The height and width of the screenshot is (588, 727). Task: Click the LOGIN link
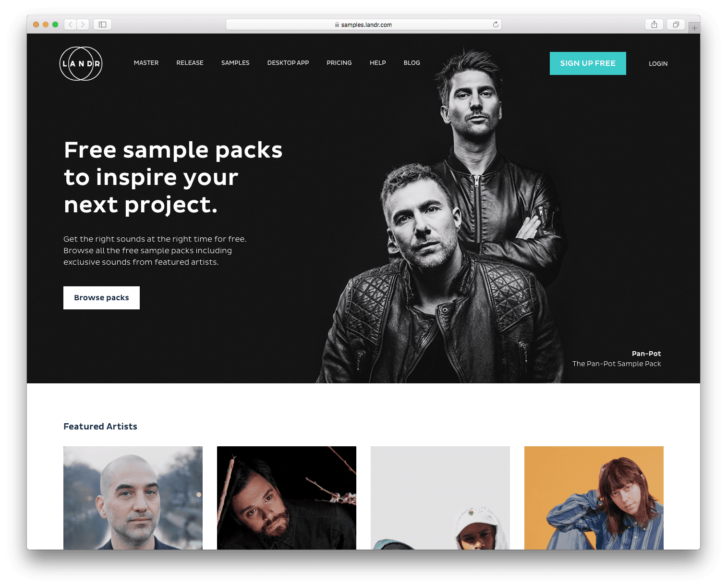pos(658,63)
